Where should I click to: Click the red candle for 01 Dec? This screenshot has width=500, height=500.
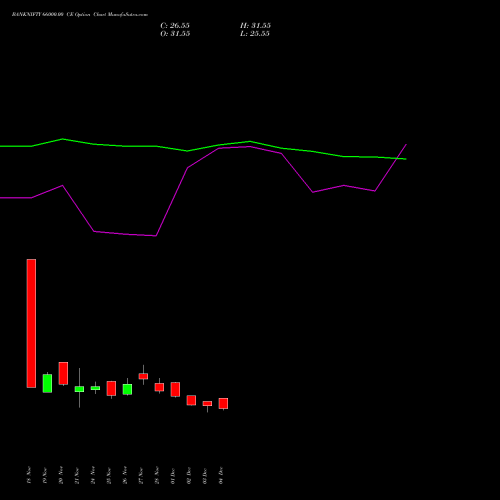tap(175, 389)
